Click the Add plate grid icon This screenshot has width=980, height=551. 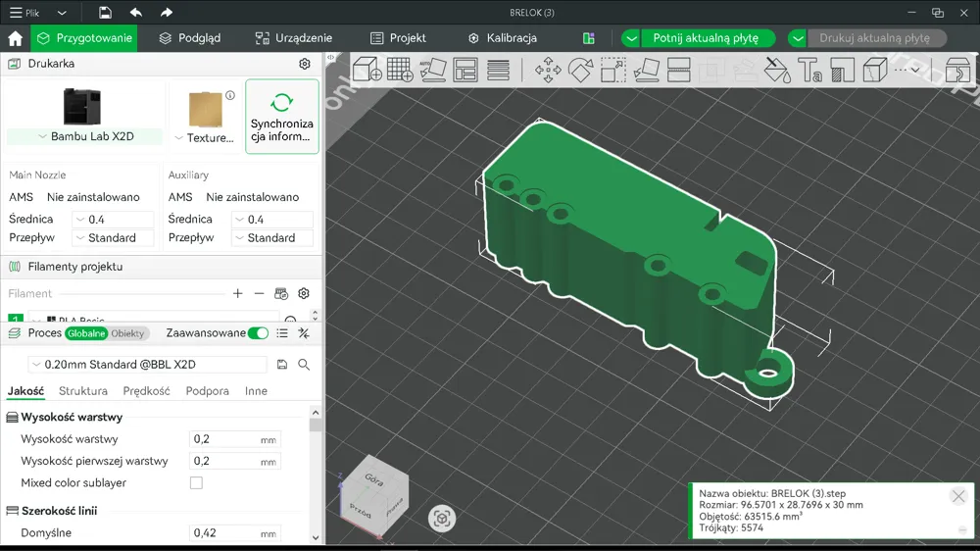400,70
